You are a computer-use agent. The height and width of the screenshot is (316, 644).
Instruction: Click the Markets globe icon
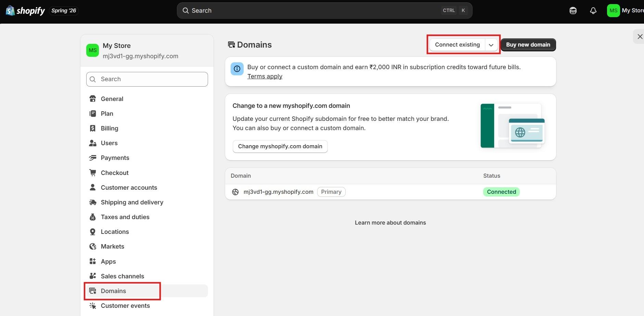[x=92, y=247]
